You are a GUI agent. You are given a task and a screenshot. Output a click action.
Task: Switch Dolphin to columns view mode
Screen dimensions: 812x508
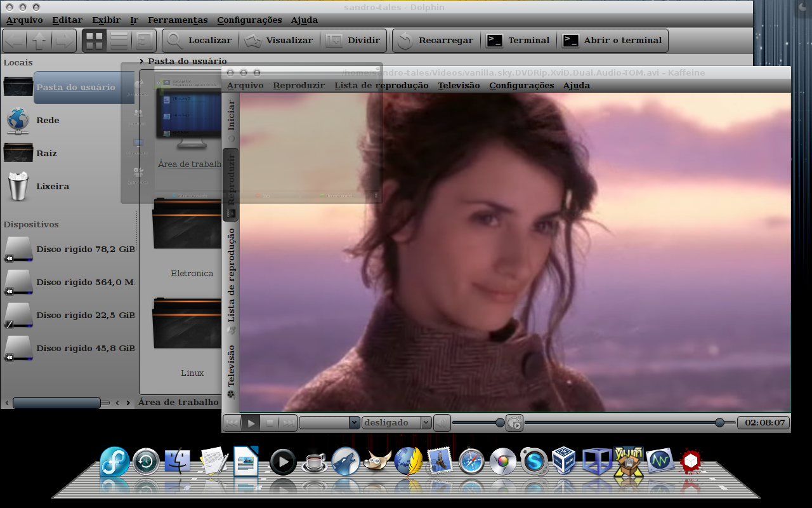(144, 41)
